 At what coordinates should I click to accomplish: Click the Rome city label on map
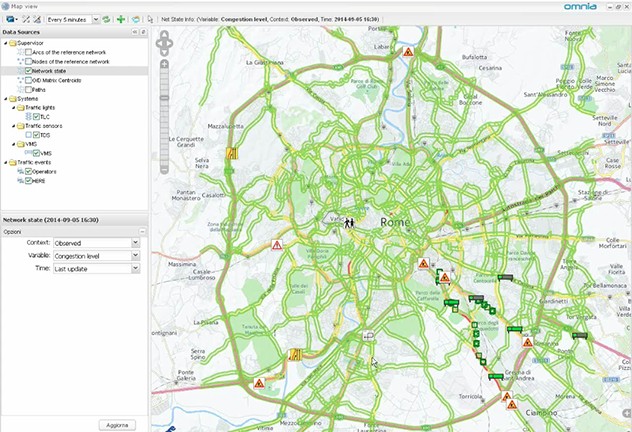tap(395, 222)
